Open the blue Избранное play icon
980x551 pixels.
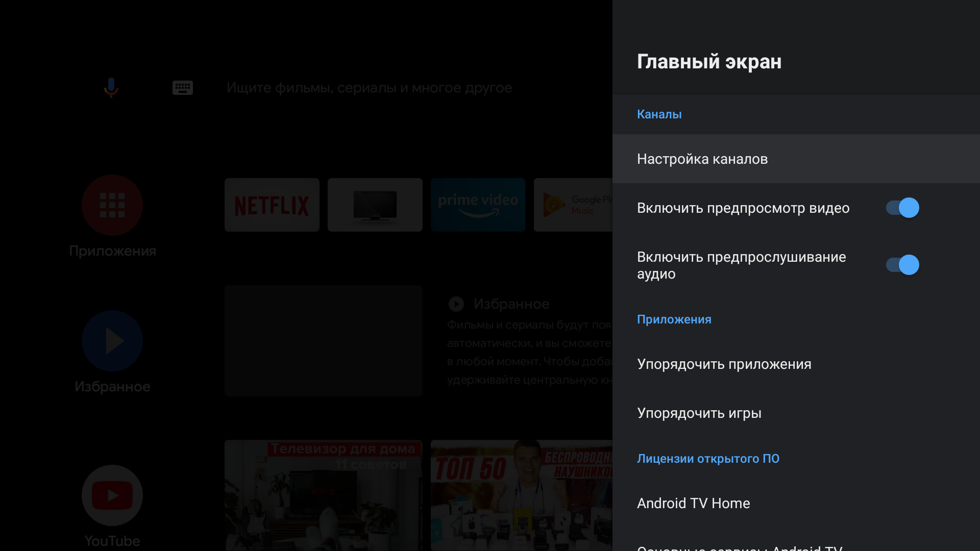[x=112, y=341]
